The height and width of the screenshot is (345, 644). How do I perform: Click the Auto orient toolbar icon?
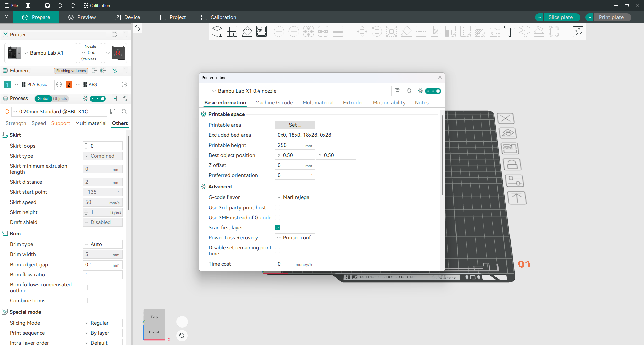[x=247, y=32]
